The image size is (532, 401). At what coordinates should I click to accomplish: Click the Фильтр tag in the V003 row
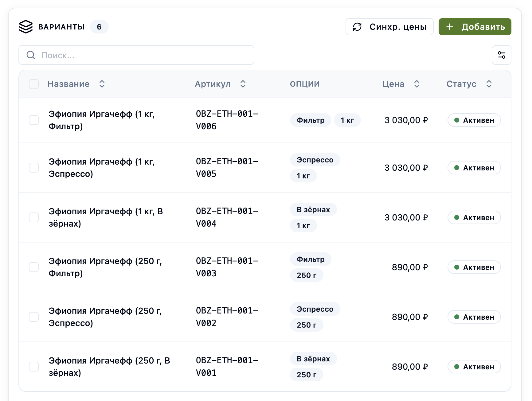pyautogui.click(x=311, y=259)
